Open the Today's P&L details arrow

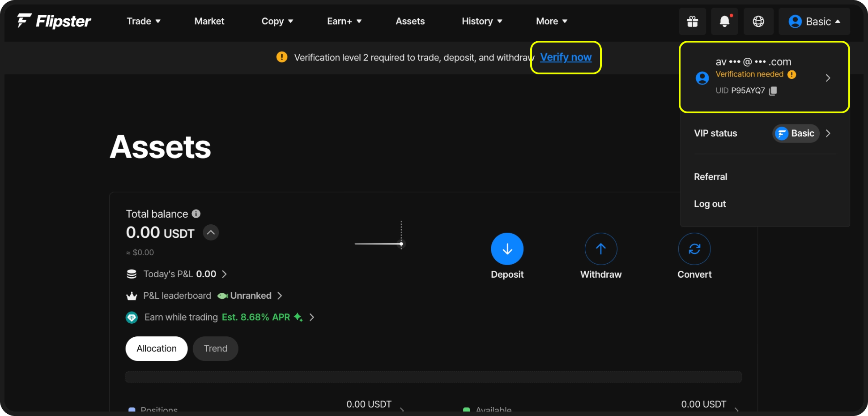pyautogui.click(x=224, y=274)
